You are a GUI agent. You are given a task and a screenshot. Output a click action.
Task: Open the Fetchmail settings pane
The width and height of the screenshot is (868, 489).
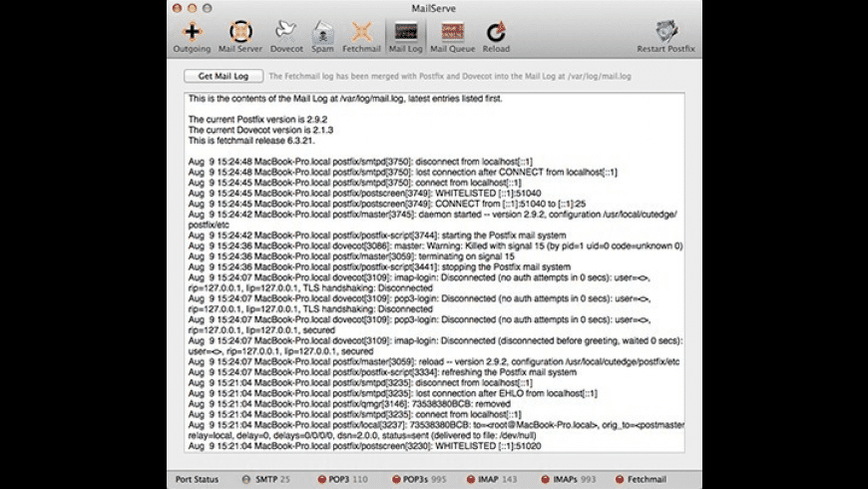click(361, 37)
